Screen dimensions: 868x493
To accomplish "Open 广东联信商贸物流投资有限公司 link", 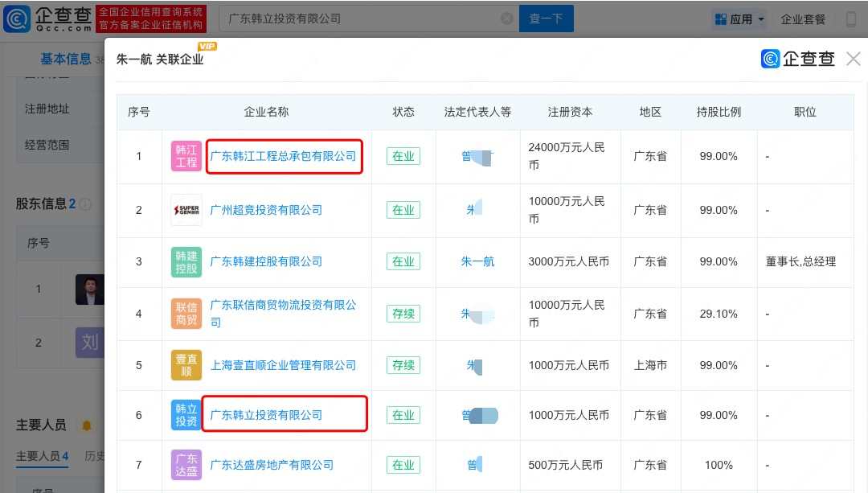I will tap(284, 314).
